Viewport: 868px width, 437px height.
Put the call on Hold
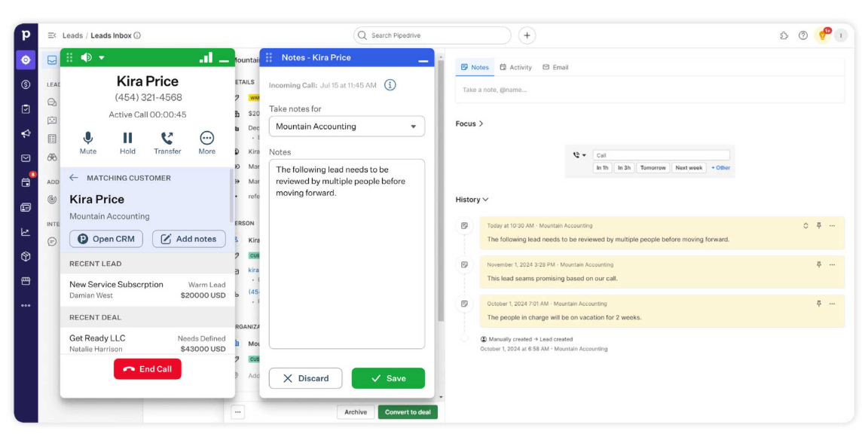(x=127, y=142)
